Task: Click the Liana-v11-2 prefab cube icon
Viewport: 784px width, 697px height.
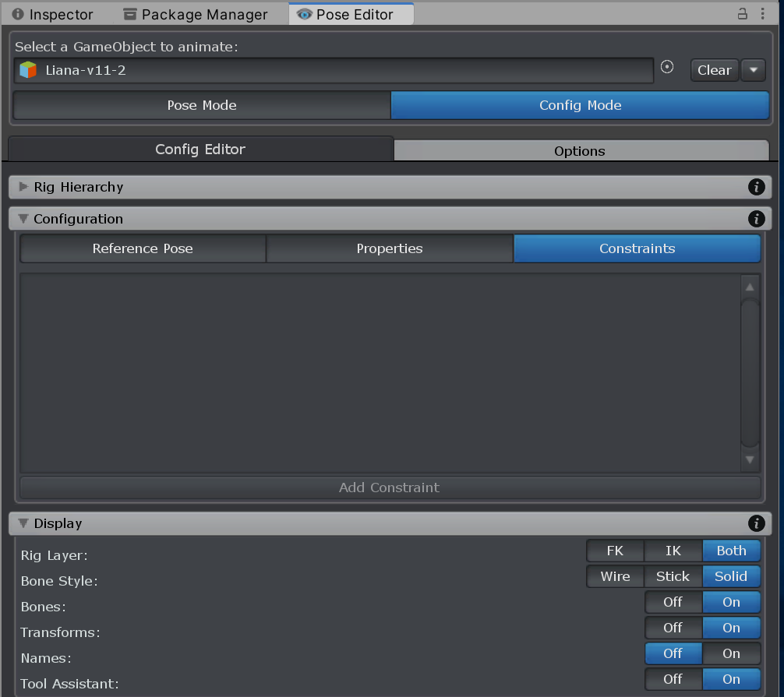Action: pos(28,70)
